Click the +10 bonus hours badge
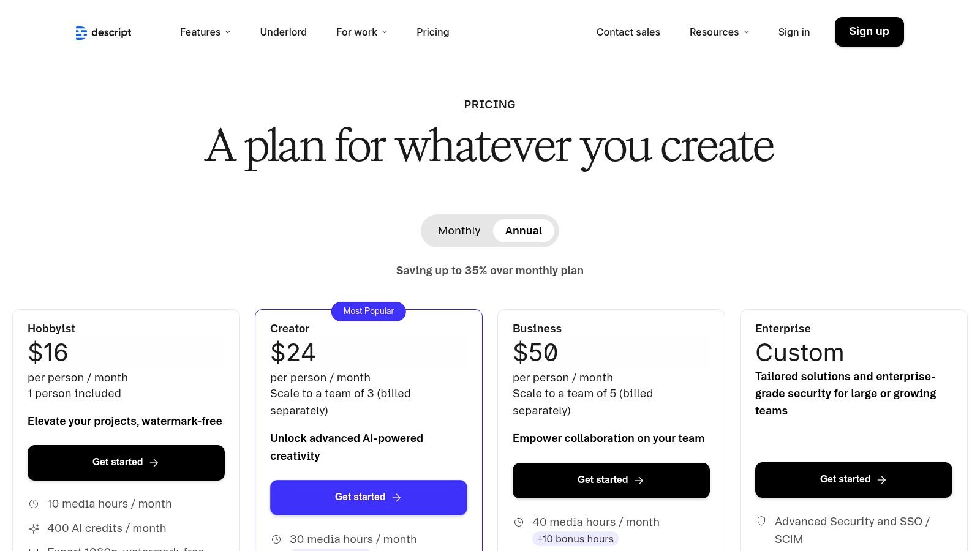Viewport: 980px width, 551px height. click(x=575, y=539)
